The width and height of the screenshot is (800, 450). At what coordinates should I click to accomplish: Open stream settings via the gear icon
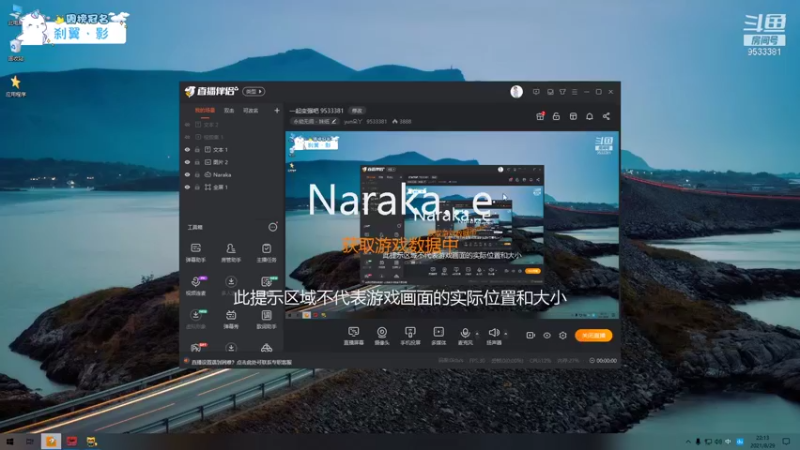[563, 335]
